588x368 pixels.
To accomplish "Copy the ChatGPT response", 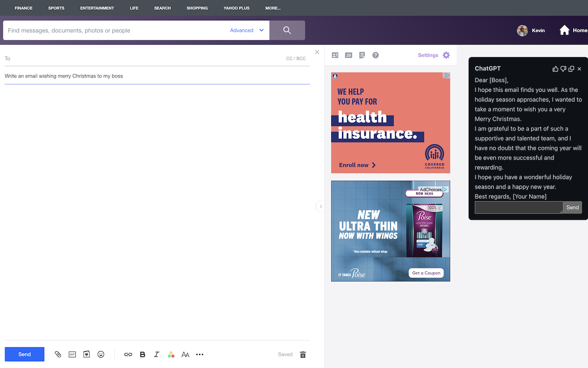I will pos(571,69).
